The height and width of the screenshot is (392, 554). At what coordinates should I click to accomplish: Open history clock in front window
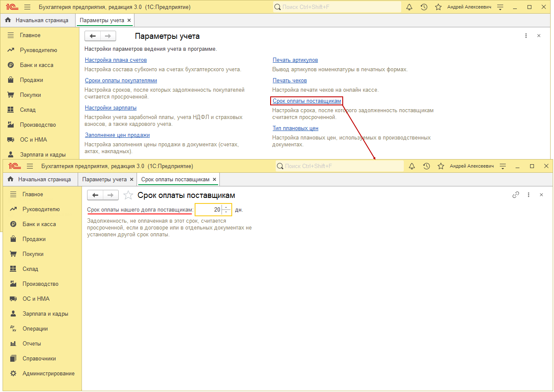point(426,166)
